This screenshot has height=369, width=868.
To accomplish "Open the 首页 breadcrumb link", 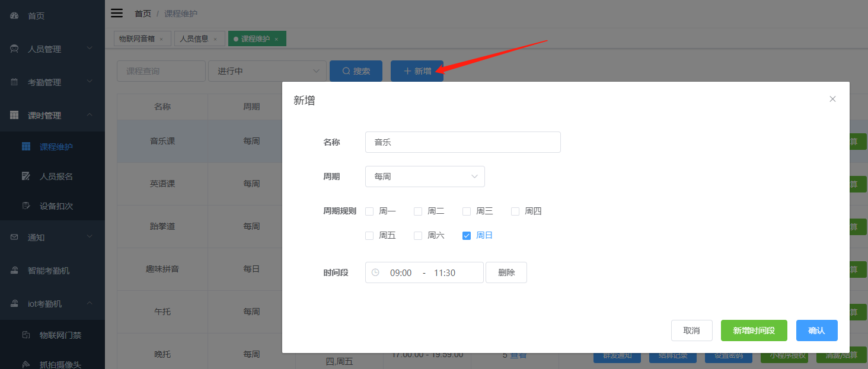I will tap(142, 12).
